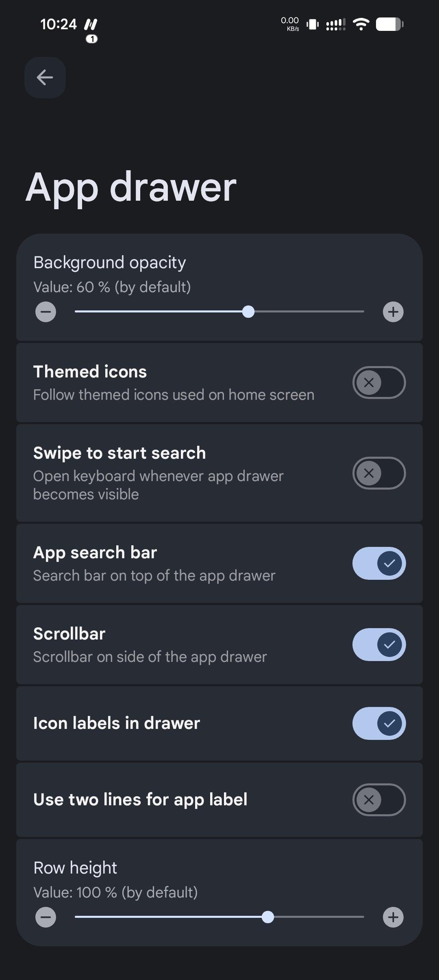Disable Icon labels in drawer
Image resolution: width=439 pixels, height=980 pixels.
pos(379,723)
